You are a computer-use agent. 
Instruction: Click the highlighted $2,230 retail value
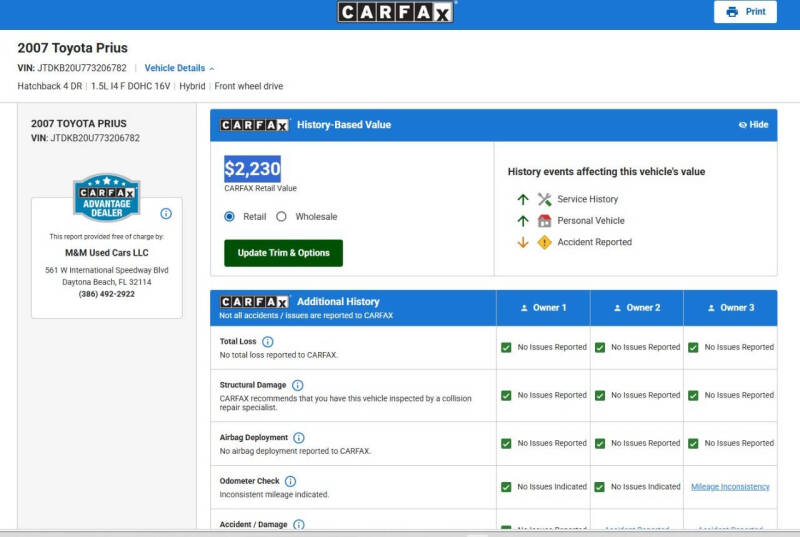point(252,169)
